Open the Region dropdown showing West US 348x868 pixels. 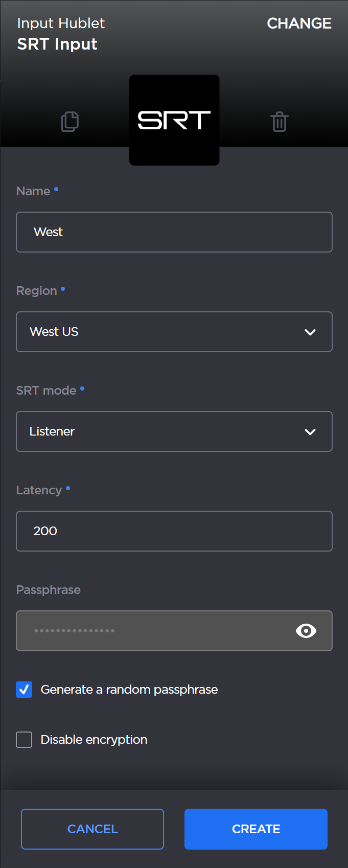pyautogui.click(x=174, y=332)
